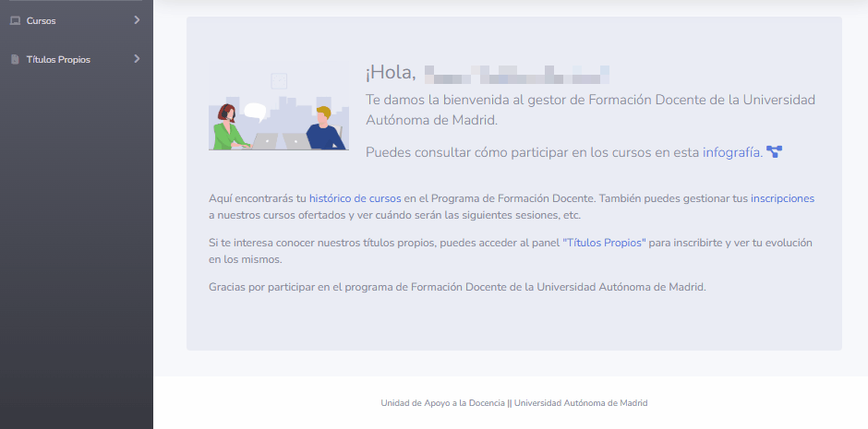Open the infografía link

click(731, 152)
